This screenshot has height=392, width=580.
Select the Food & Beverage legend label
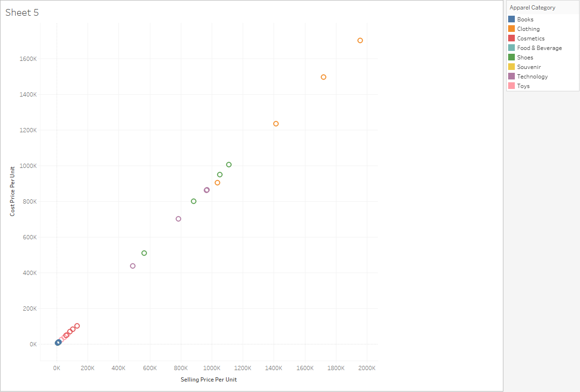[x=540, y=48]
